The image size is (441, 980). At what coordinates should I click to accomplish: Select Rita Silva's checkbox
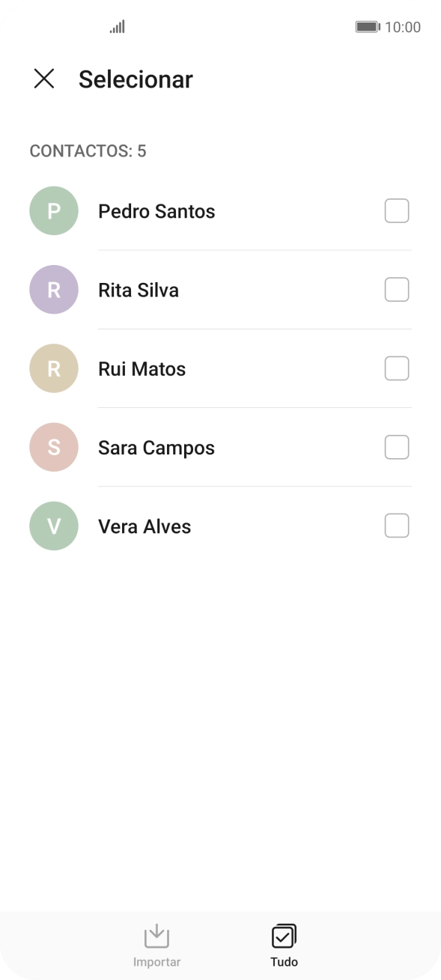[x=397, y=290]
